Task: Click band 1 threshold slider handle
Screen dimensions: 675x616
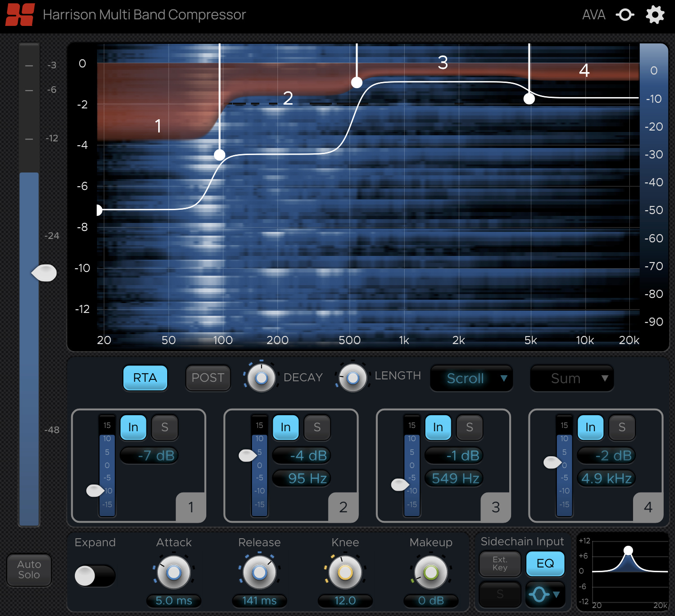Action: coord(95,491)
